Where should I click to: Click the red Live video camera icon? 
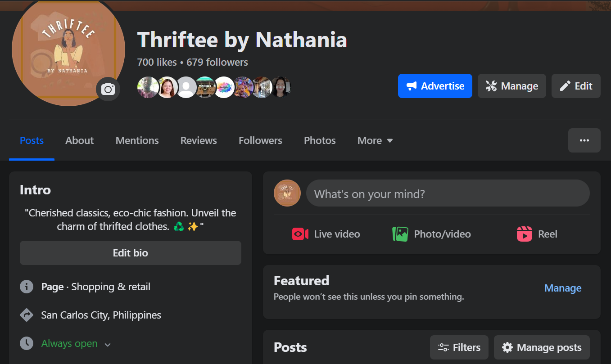(300, 234)
